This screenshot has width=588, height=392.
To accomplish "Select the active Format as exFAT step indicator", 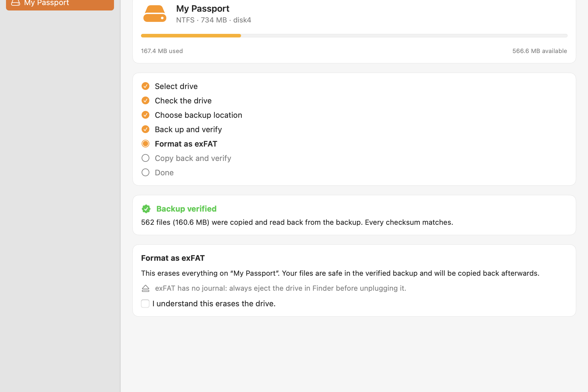I will pos(145,144).
